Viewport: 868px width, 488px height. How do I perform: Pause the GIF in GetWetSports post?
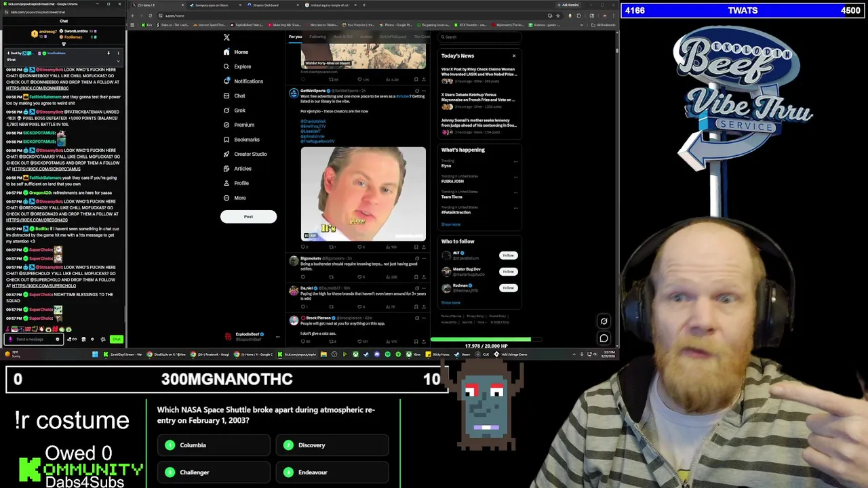click(306, 236)
